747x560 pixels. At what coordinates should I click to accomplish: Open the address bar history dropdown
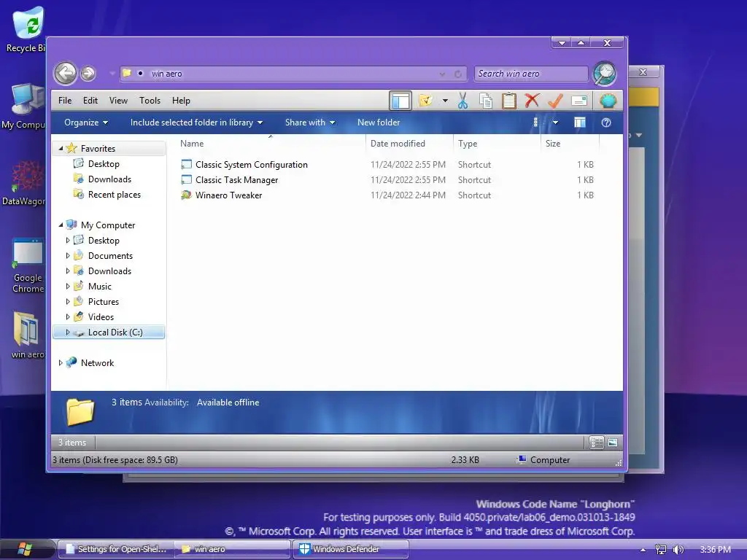(443, 74)
